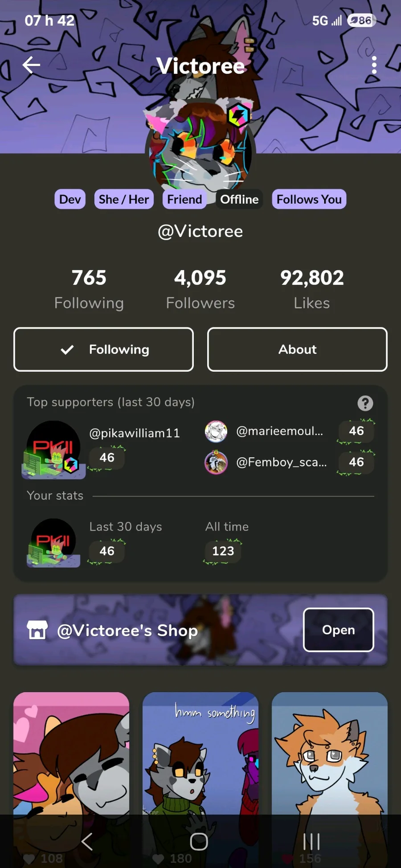Toggle the Following button to unfollow

(x=103, y=350)
